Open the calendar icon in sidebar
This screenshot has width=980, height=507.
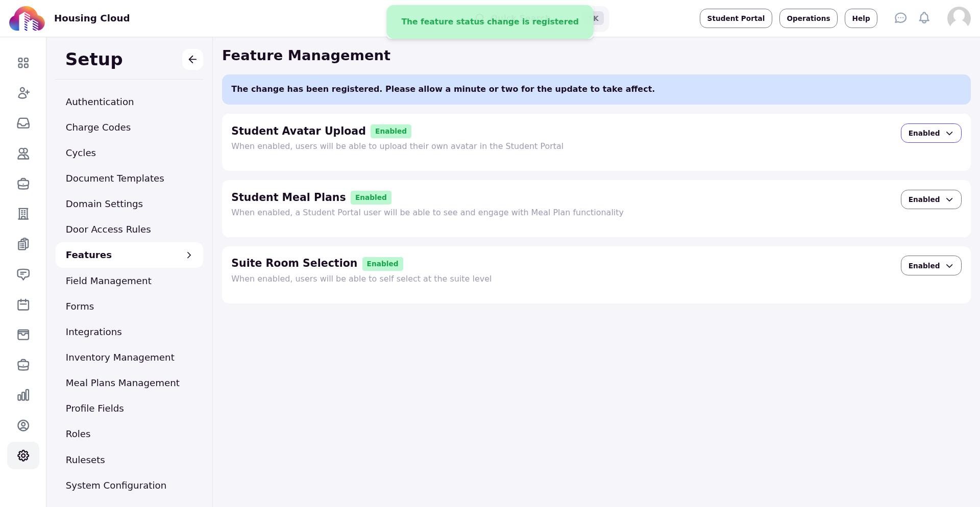tap(23, 305)
